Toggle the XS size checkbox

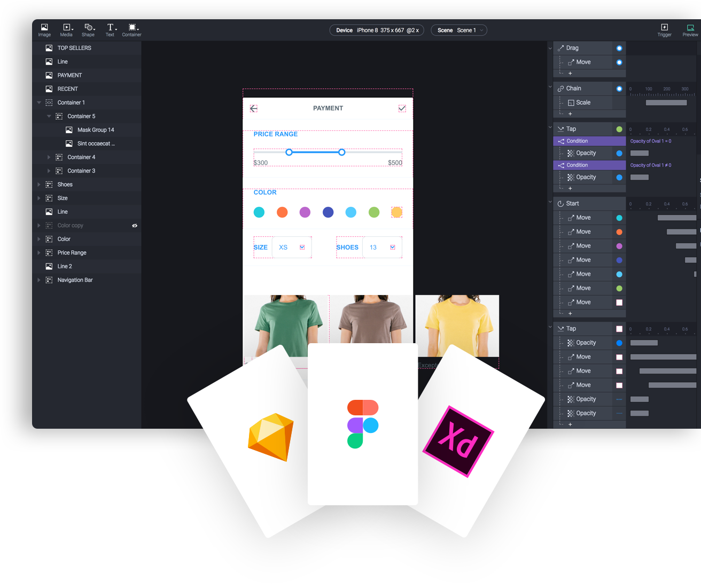coord(302,247)
